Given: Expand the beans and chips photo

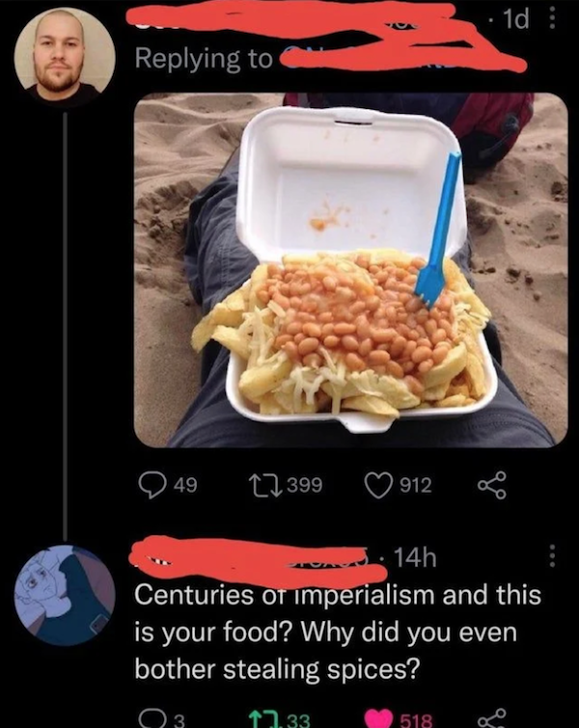Looking at the screenshot, I should click(351, 270).
